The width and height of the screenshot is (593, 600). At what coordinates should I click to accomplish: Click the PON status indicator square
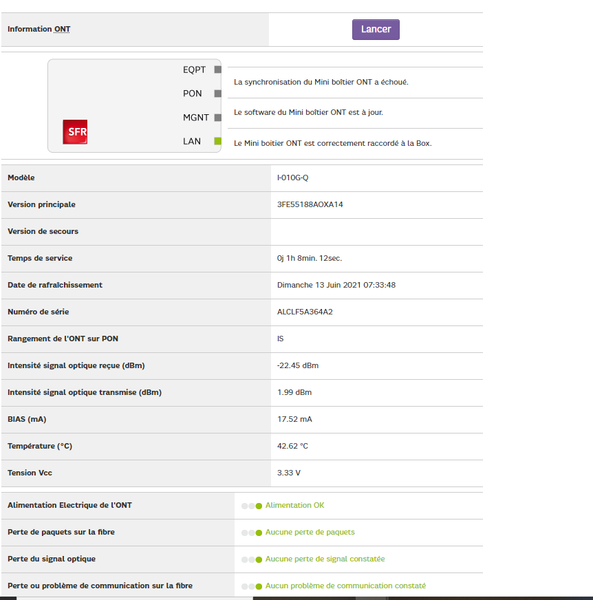coord(218,93)
